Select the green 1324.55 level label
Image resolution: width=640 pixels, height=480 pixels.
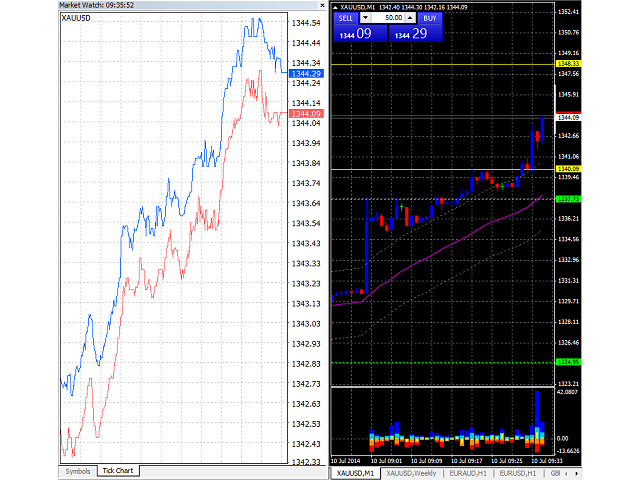(568, 362)
